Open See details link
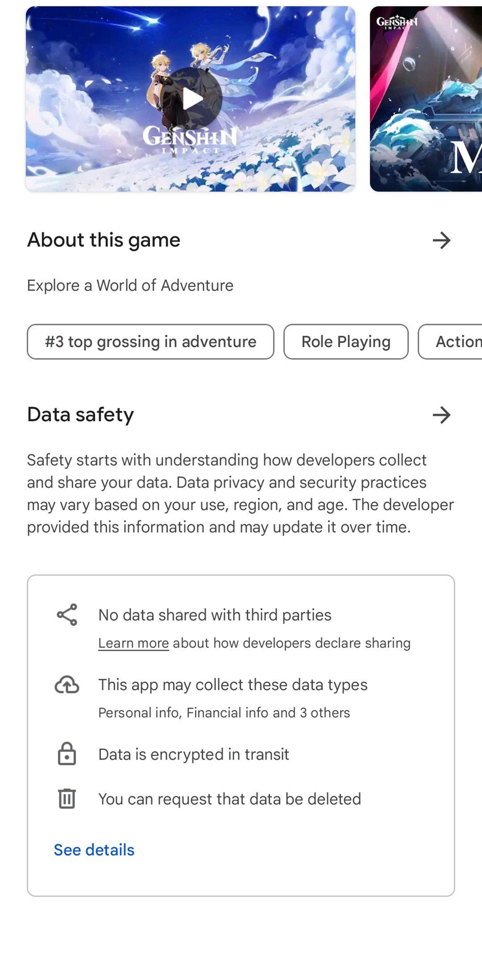This screenshot has width=482, height=980. (x=94, y=850)
